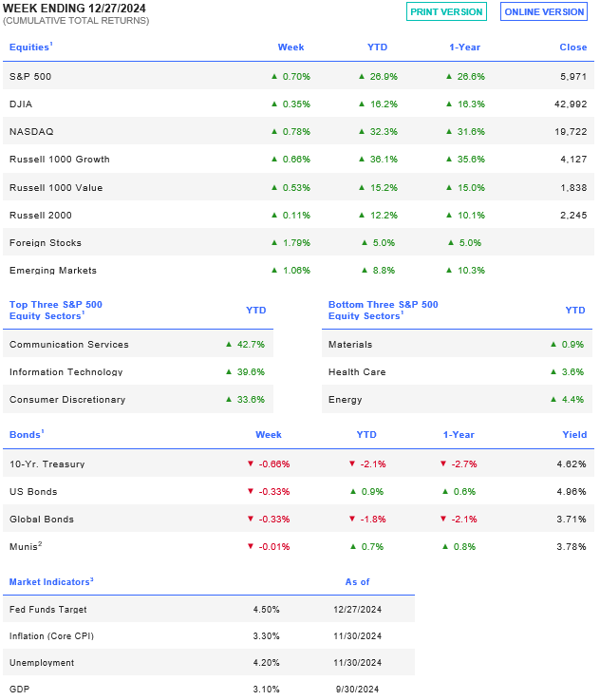Select the Emerging Markets label
The image size is (600, 700).
click(52, 271)
